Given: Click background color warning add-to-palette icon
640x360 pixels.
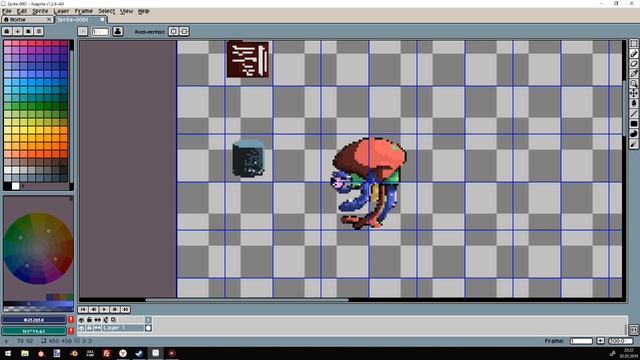Looking at the screenshot, I should (71, 331).
